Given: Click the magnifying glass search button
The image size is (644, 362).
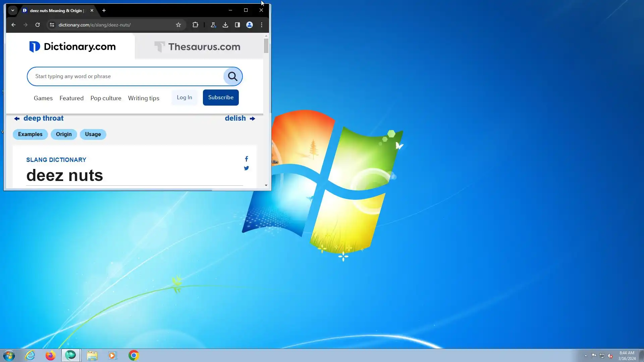Looking at the screenshot, I should 233,76.
